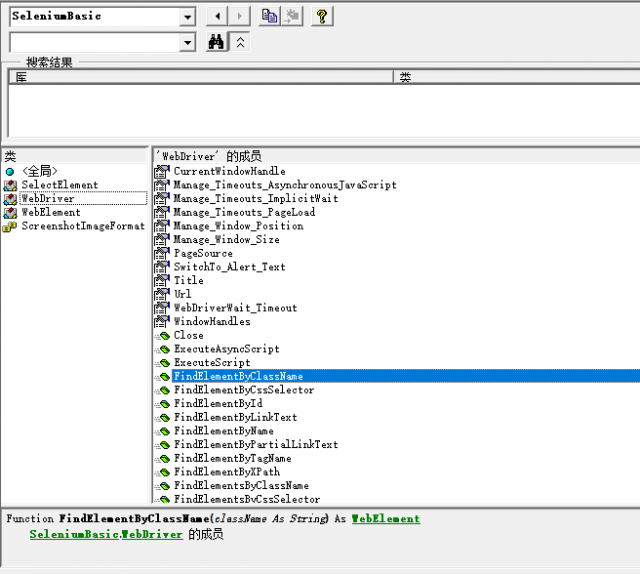
Task: Click the SeleniumBasic link in the details pane
Action: (x=74, y=535)
